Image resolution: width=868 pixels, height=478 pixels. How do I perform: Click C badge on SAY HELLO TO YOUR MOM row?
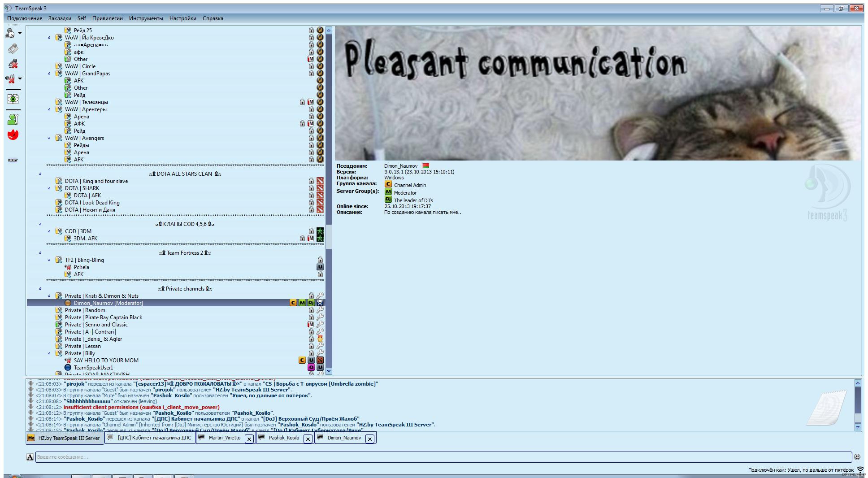pyautogui.click(x=302, y=361)
